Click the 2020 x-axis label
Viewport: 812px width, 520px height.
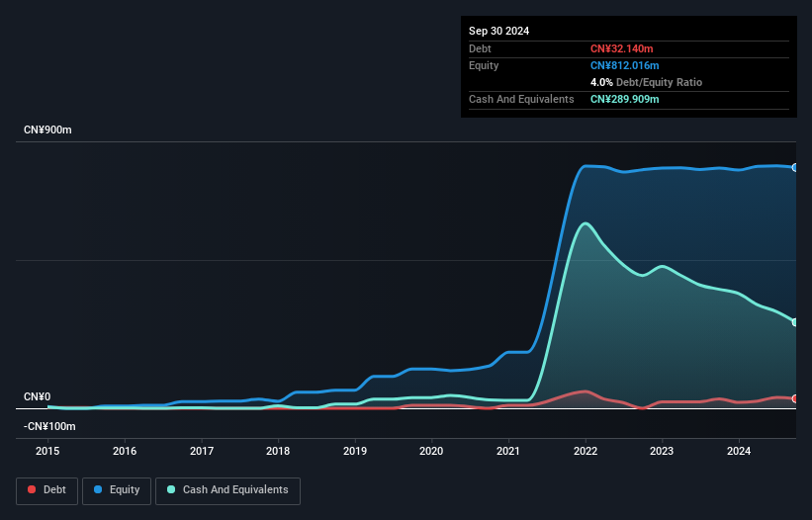point(431,451)
